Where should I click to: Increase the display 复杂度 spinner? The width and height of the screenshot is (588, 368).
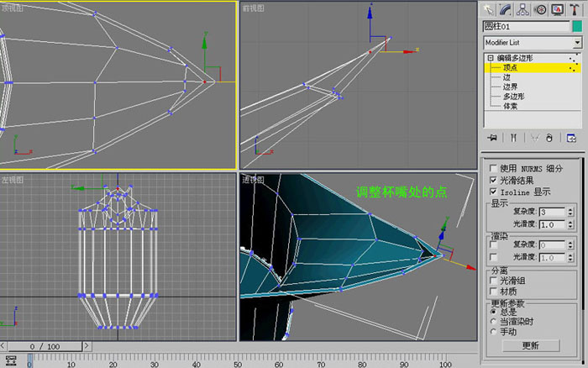pyautogui.click(x=570, y=210)
